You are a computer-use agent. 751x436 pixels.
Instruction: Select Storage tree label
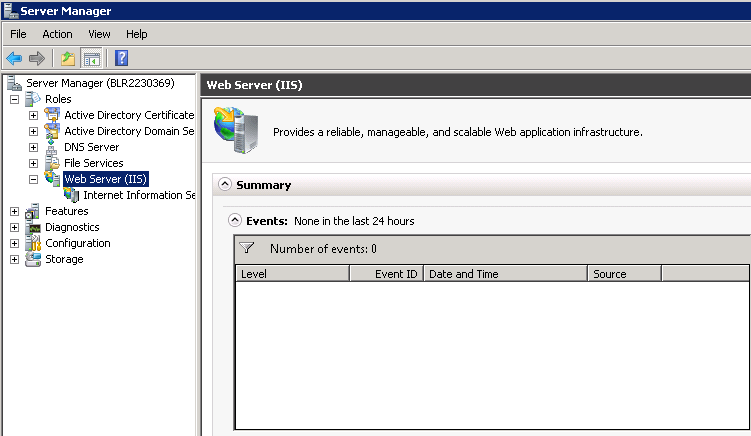[64, 259]
